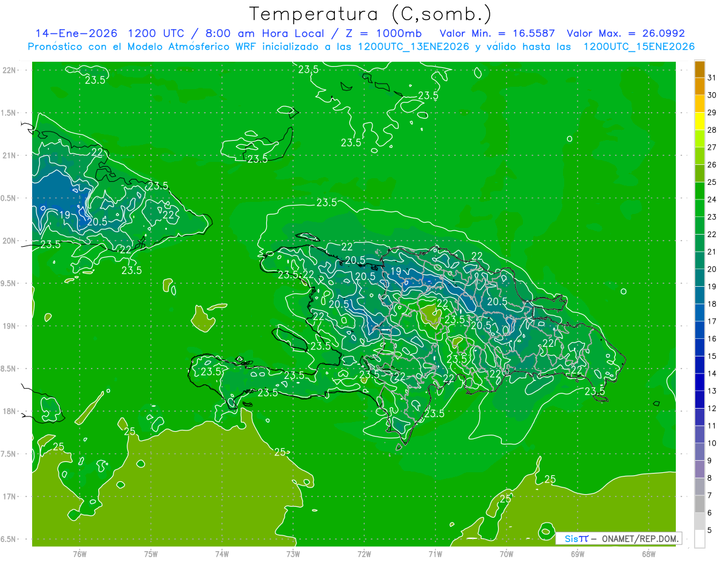Click the '21N' latitude axis label
Image resolution: width=728 pixels, height=562 pixels.
click(x=10, y=156)
